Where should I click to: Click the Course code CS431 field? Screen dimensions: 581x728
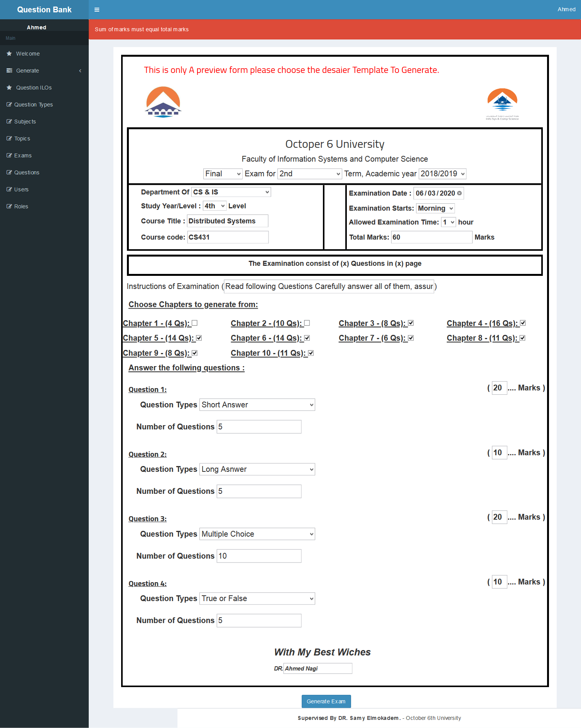[x=228, y=237]
